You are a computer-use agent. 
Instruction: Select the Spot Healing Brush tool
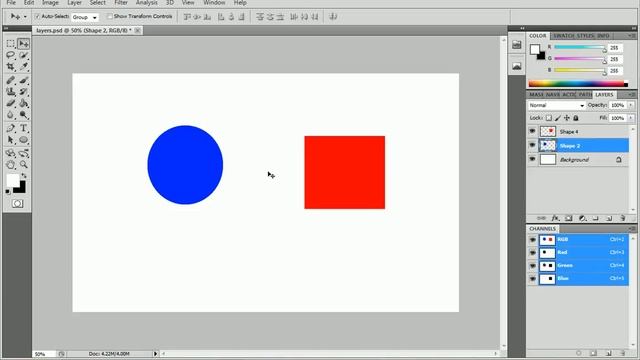coord(11,80)
